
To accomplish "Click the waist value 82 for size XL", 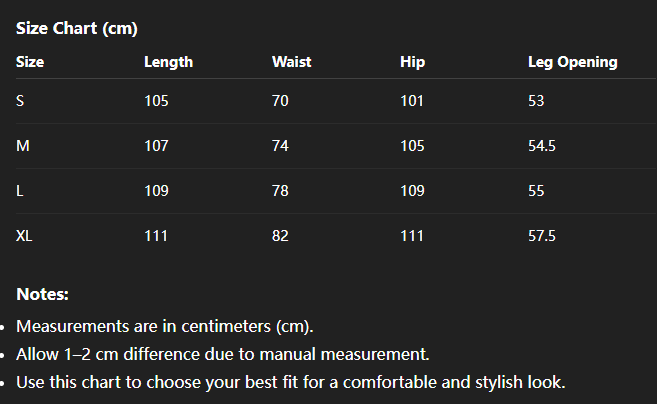I will [280, 236].
